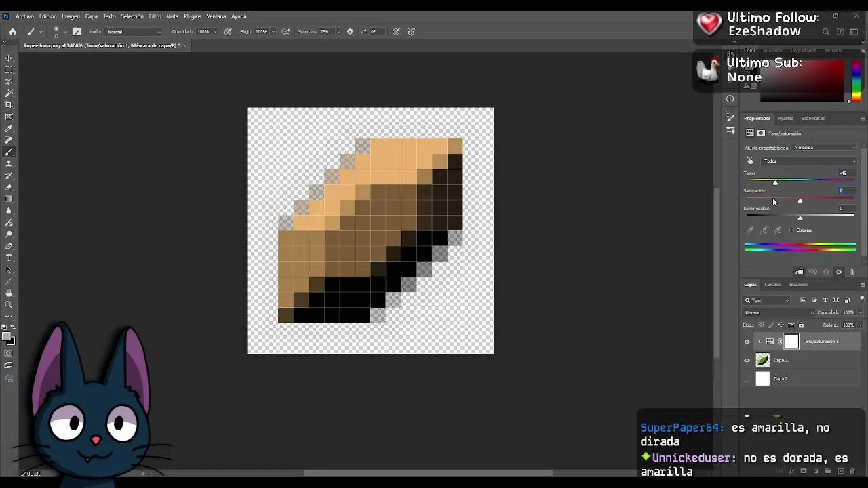Image resolution: width=868 pixels, height=488 pixels.
Task: Open smoothing options gear icon
Action: (x=351, y=31)
